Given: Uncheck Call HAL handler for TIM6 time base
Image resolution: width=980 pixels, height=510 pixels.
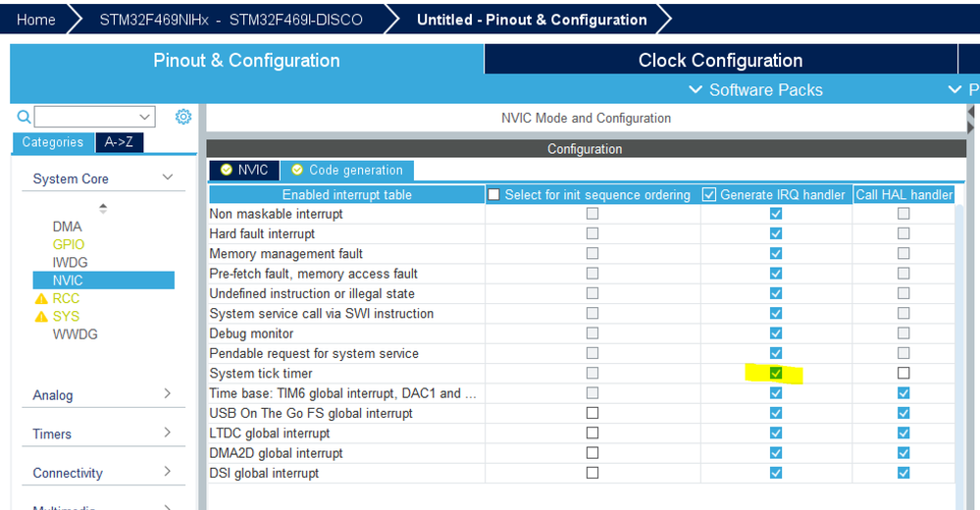Looking at the screenshot, I should pos(903,393).
